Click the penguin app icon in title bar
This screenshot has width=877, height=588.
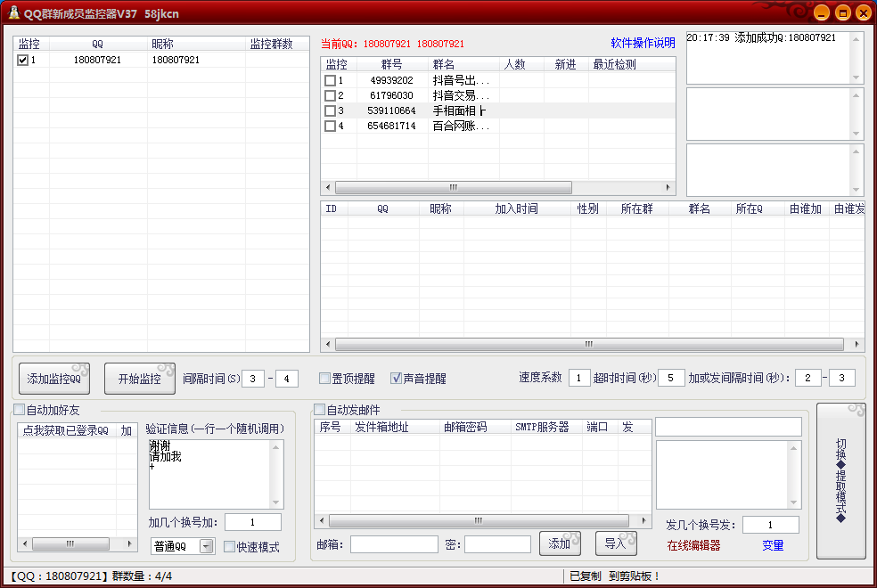(13, 12)
